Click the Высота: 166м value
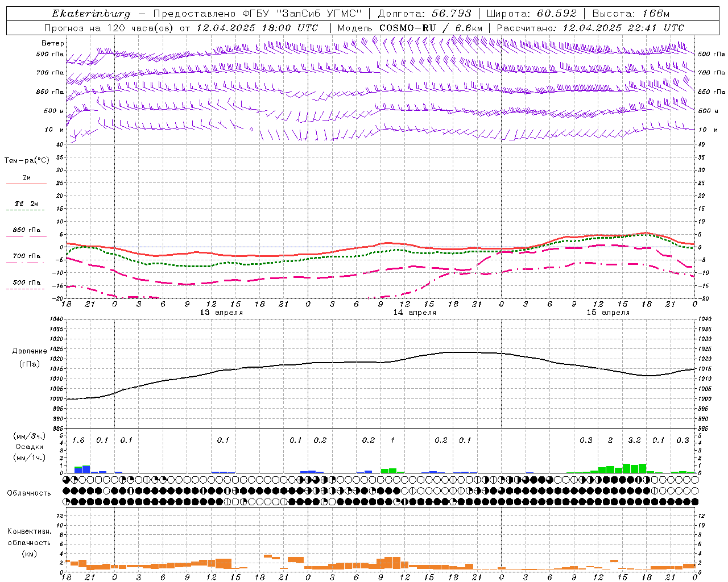Image resolution: width=728 pixels, height=582 pixels. (631, 14)
